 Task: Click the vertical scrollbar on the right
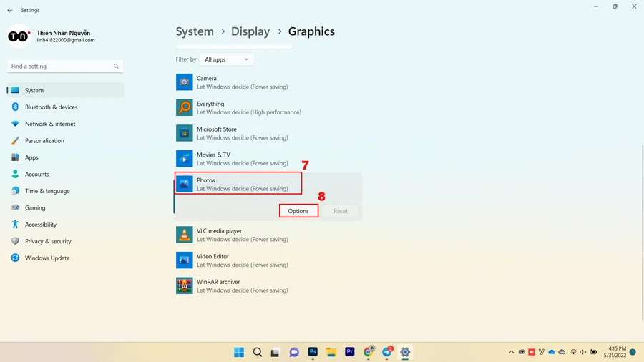tap(642, 233)
